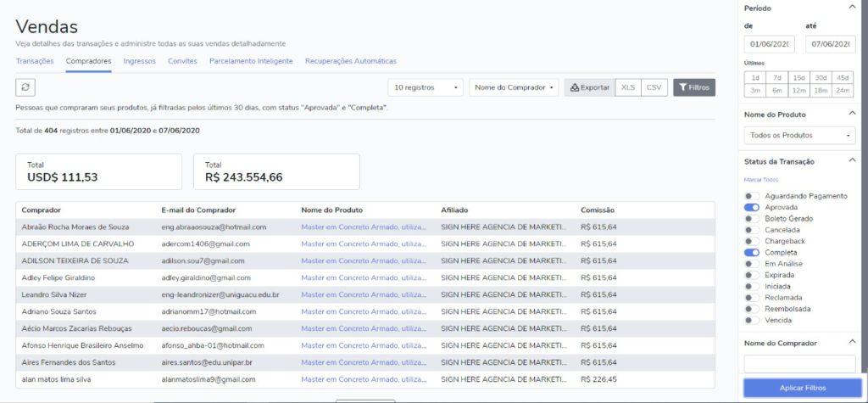The image size is (868, 403).
Task: Enable the Em Análise toggle
Action: click(751, 264)
